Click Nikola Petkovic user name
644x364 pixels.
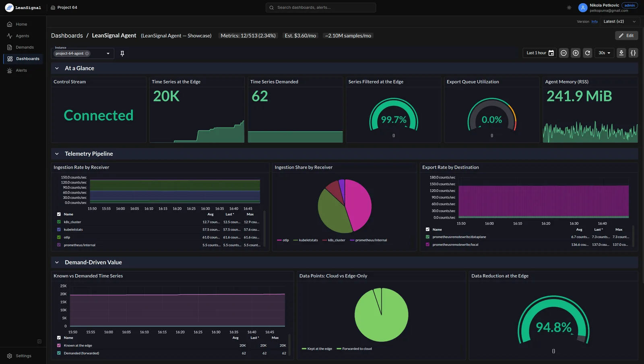[x=604, y=6]
